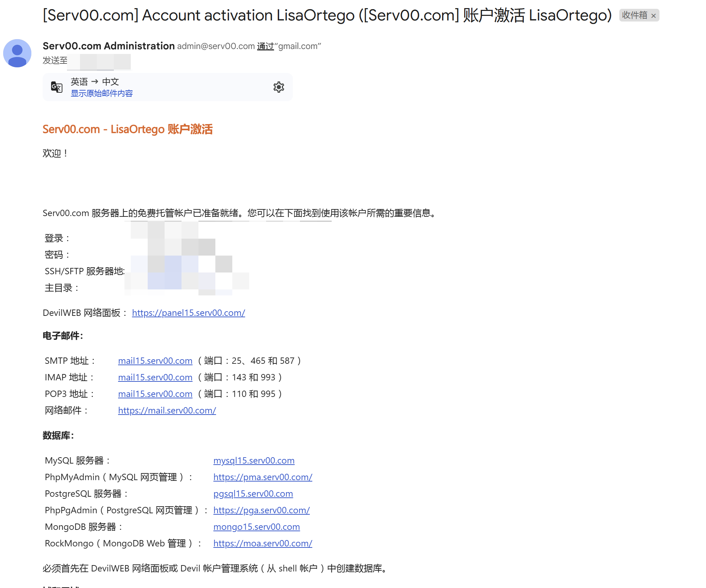Open PhpPgAdmin link pga.serv00.com

pos(262,510)
